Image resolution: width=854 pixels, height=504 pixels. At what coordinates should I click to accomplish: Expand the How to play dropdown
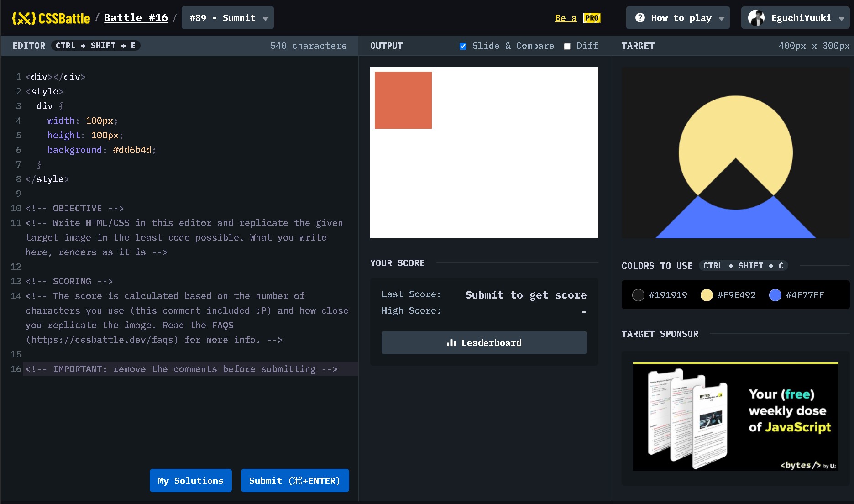click(x=678, y=18)
